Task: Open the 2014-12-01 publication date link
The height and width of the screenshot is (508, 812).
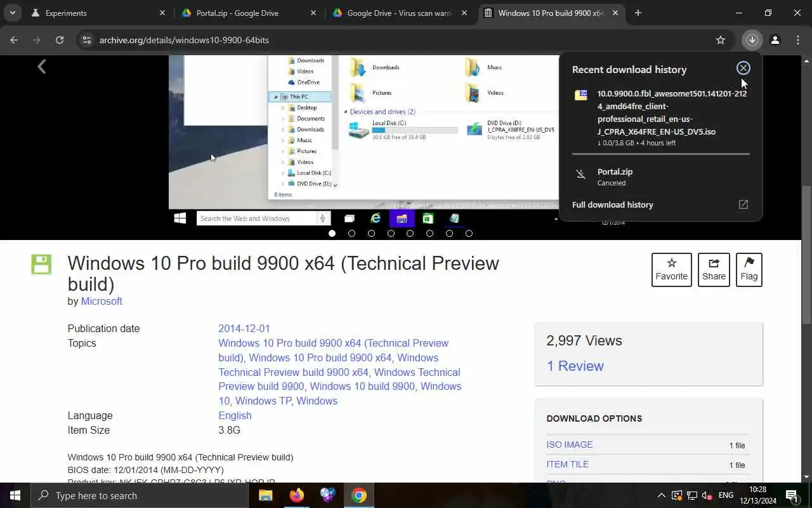Action: tap(244, 328)
